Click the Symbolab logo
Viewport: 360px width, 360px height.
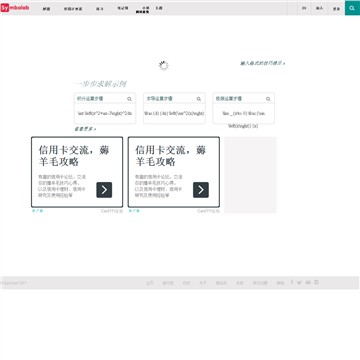coord(15,8)
